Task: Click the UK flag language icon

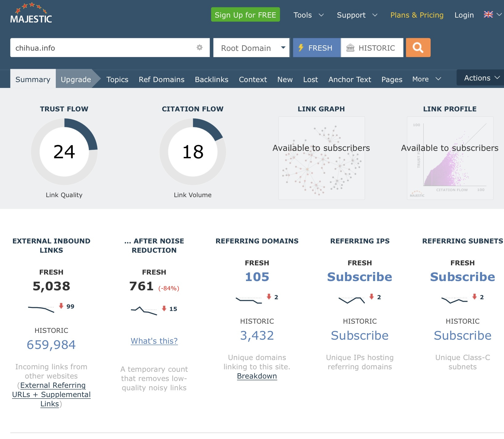Action: [488, 14]
